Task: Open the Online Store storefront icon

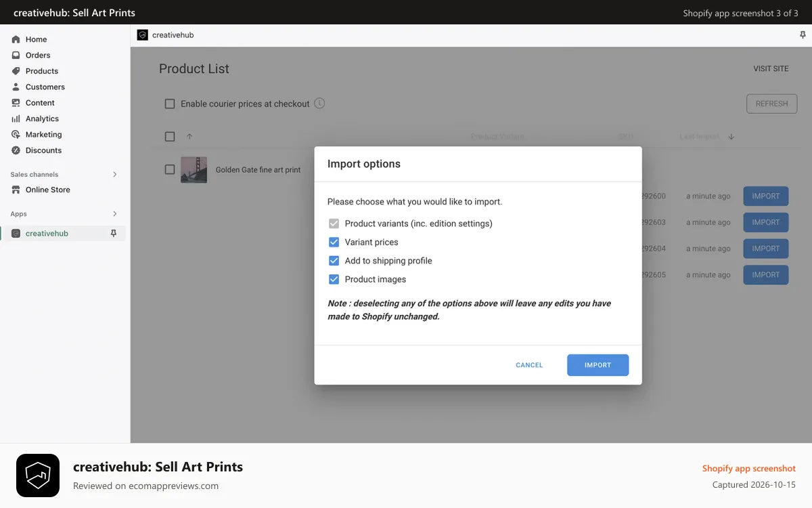Action: 16,190
